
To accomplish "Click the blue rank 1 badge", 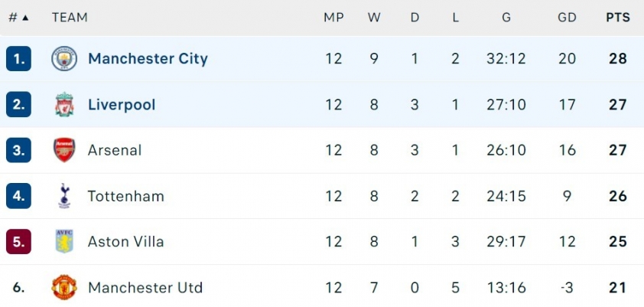I will point(18,58).
